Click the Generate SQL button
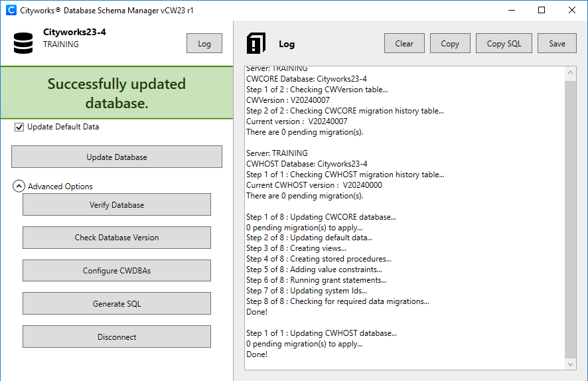This screenshot has height=381, width=588. [x=117, y=304]
